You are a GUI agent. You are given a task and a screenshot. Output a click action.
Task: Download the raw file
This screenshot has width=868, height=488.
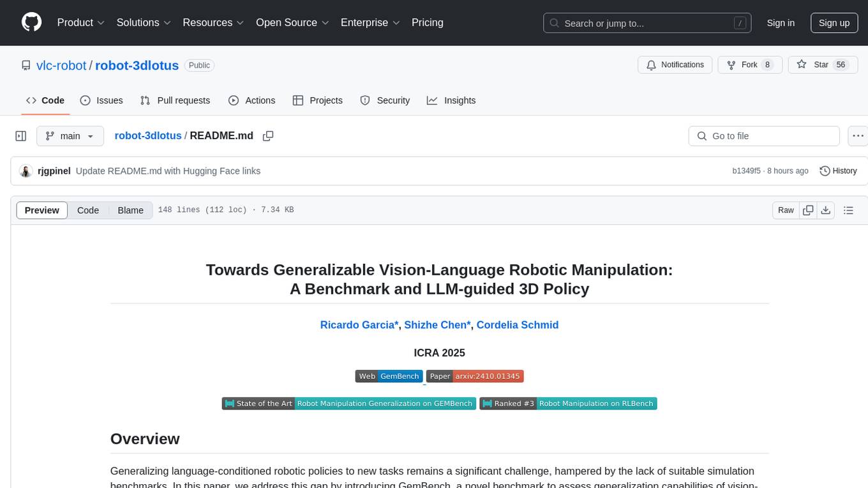coord(825,210)
